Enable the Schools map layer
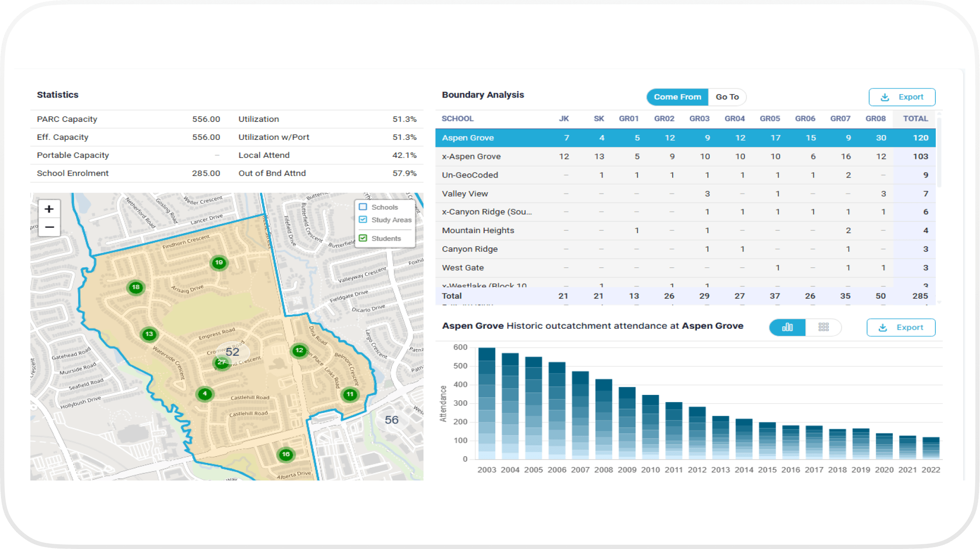 point(363,207)
